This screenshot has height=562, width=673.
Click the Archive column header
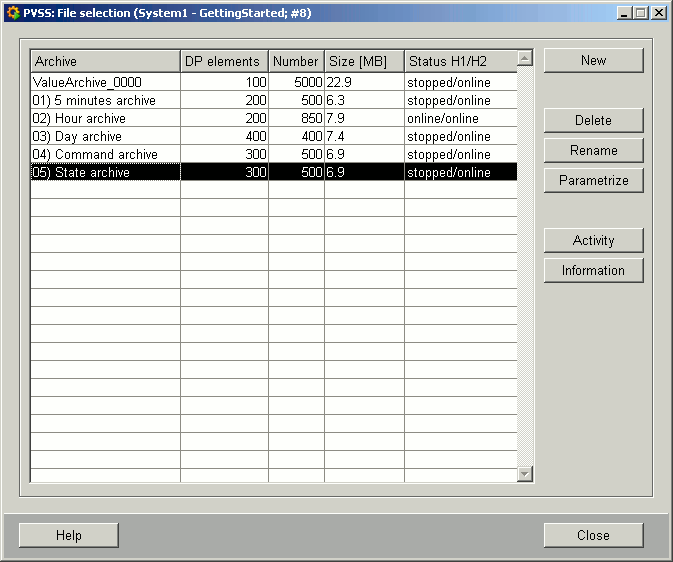[105, 62]
